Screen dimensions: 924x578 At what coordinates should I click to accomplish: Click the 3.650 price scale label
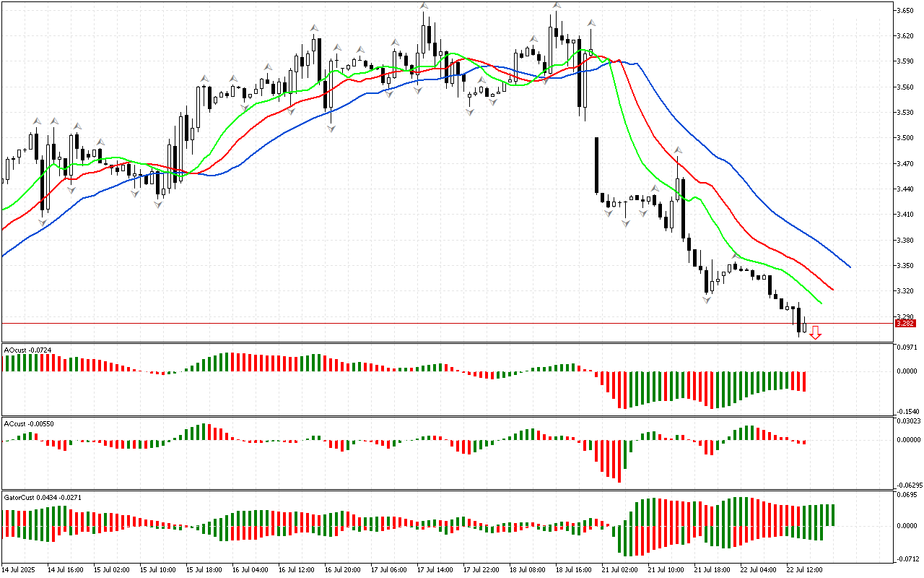pyautogui.click(x=905, y=11)
